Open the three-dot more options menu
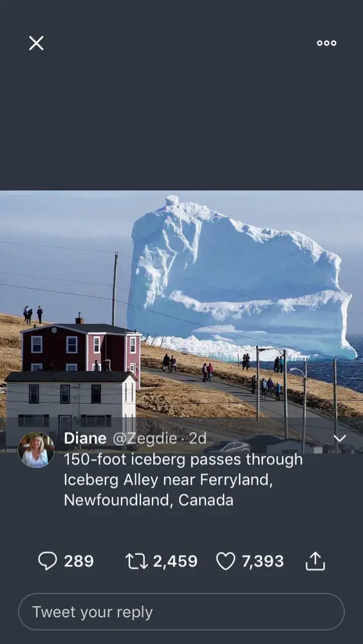Image resolution: width=363 pixels, height=644 pixels. click(326, 43)
